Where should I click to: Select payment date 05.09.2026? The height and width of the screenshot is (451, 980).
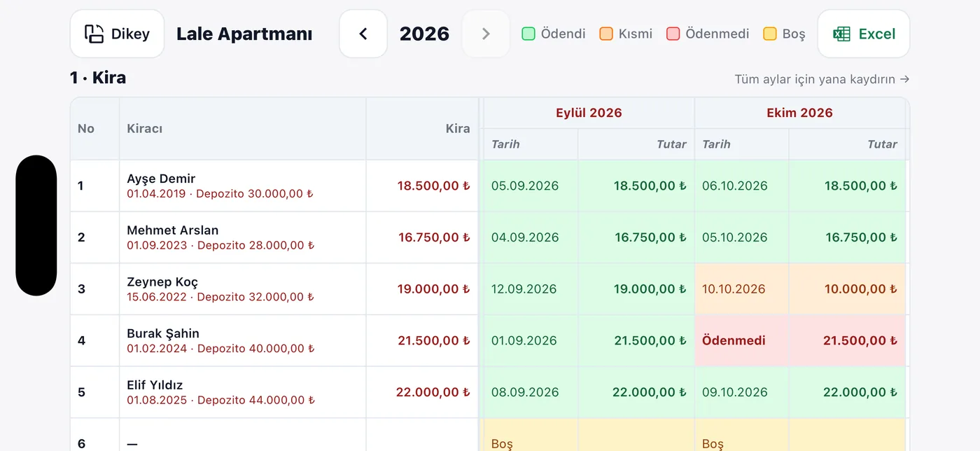[525, 186]
